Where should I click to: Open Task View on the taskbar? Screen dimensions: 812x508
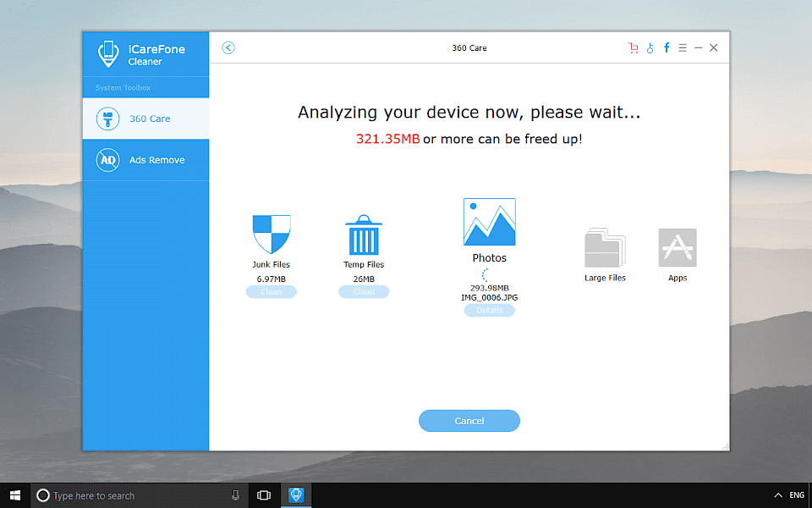264,495
